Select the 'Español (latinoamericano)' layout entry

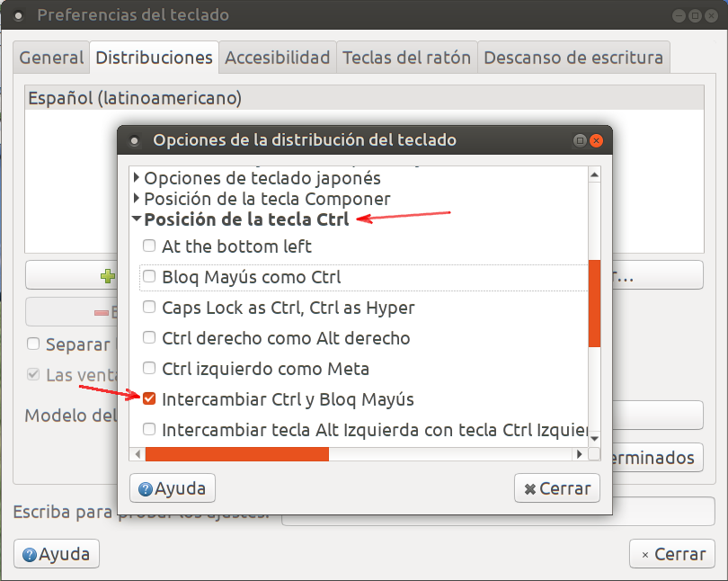[x=135, y=98]
